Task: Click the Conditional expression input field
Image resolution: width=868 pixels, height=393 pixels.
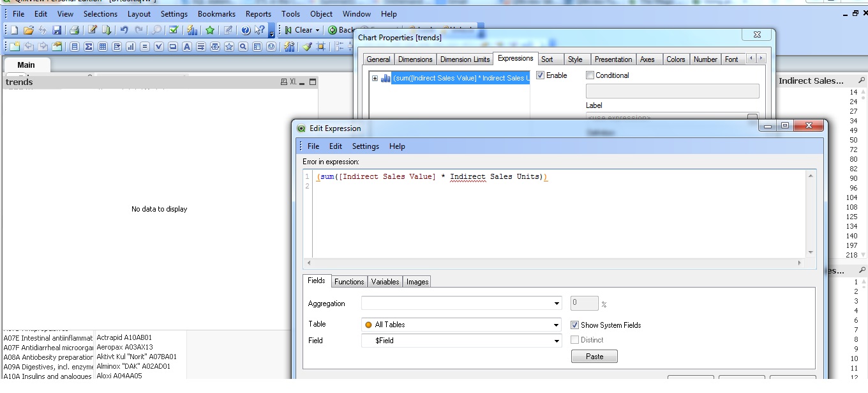Action: (672, 91)
